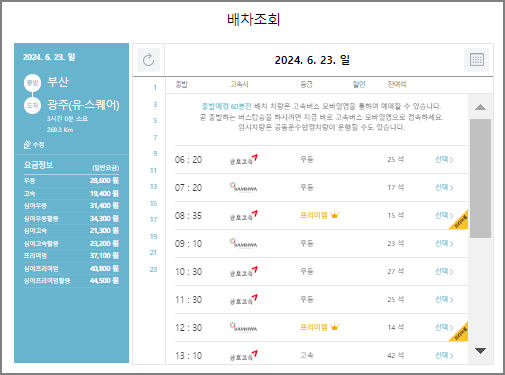Click the 프리미엄 grade label at 12:30
The width and height of the screenshot is (505, 375).
pos(314,327)
